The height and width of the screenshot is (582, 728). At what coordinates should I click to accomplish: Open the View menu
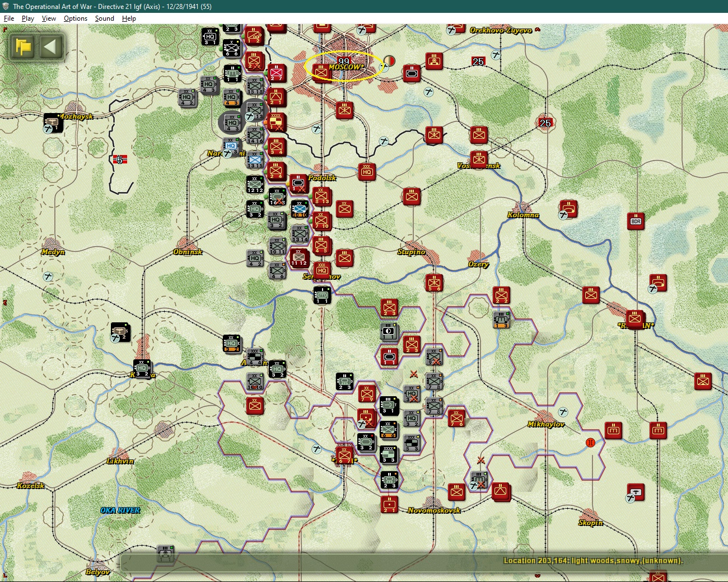click(49, 18)
